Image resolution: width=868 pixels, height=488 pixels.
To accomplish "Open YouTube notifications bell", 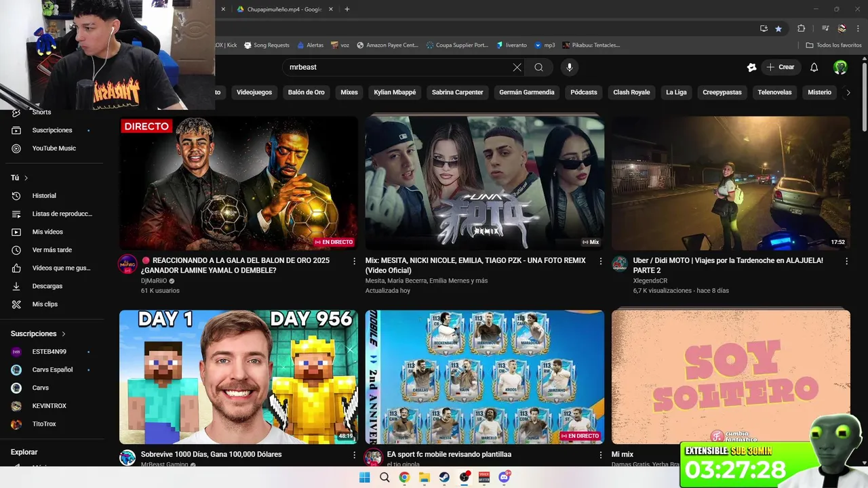I will click(814, 67).
